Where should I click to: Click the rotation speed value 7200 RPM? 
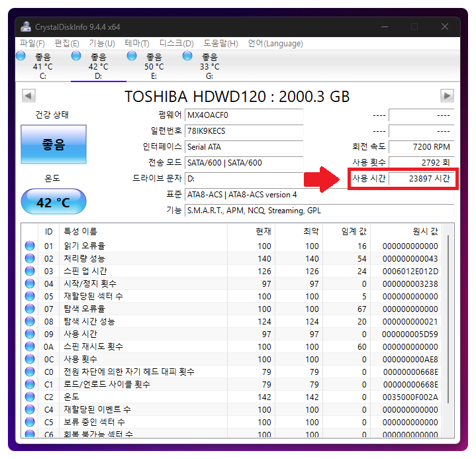[x=421, y=147]
